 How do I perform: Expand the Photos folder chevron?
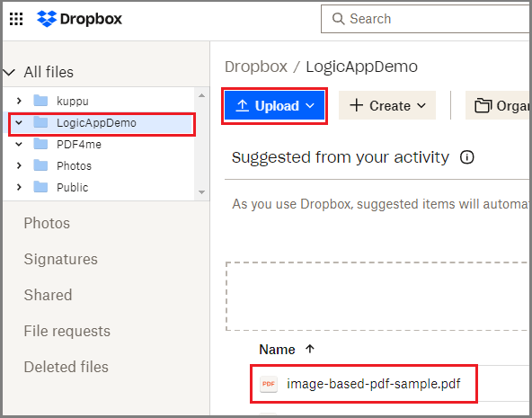pos(19,165)
